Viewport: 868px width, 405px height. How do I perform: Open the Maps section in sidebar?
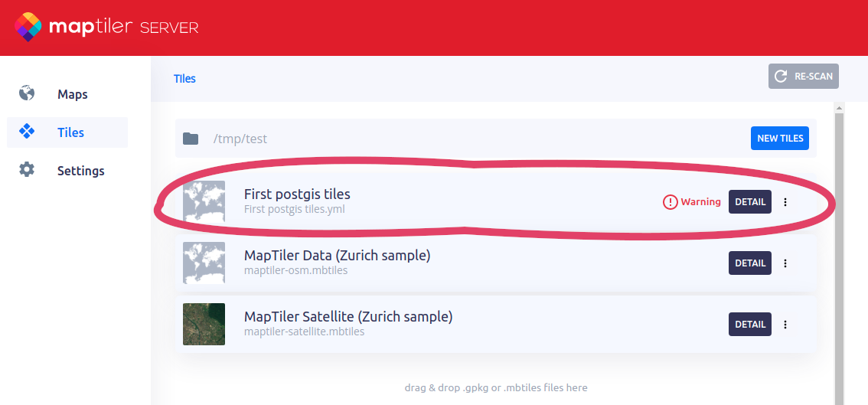[x=72, y=94]
